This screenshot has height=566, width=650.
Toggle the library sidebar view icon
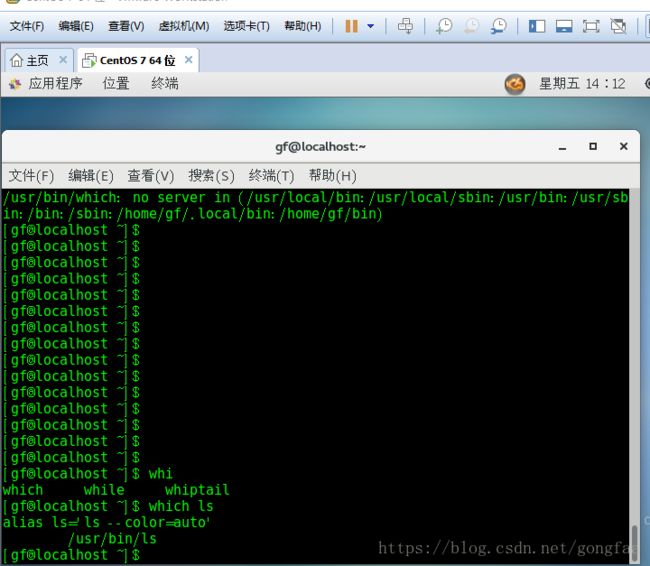click(x=537, y=26)
